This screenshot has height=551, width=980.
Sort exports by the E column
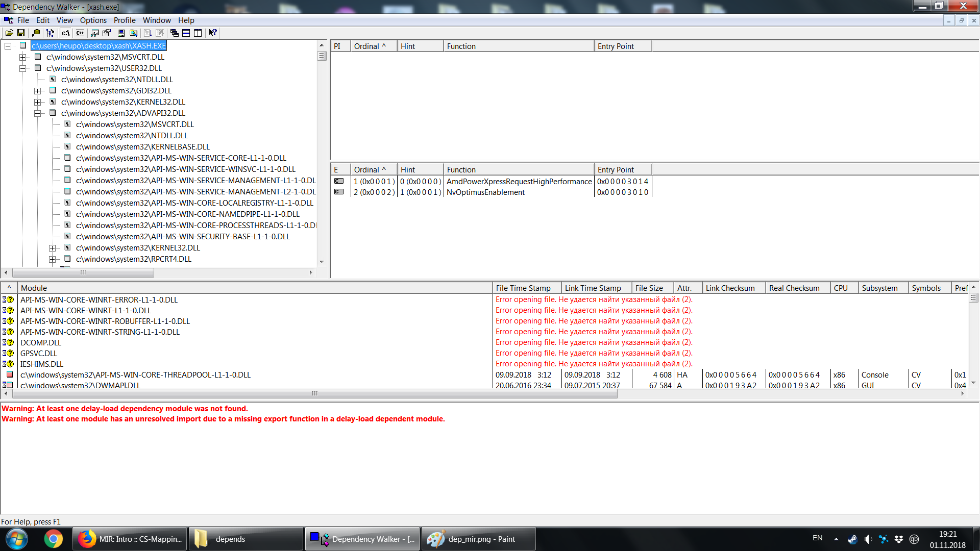(x=340, y=169)
